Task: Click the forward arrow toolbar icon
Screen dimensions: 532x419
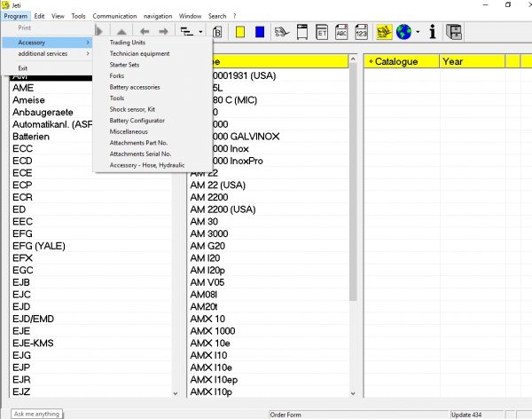Action: coord(163,32)
